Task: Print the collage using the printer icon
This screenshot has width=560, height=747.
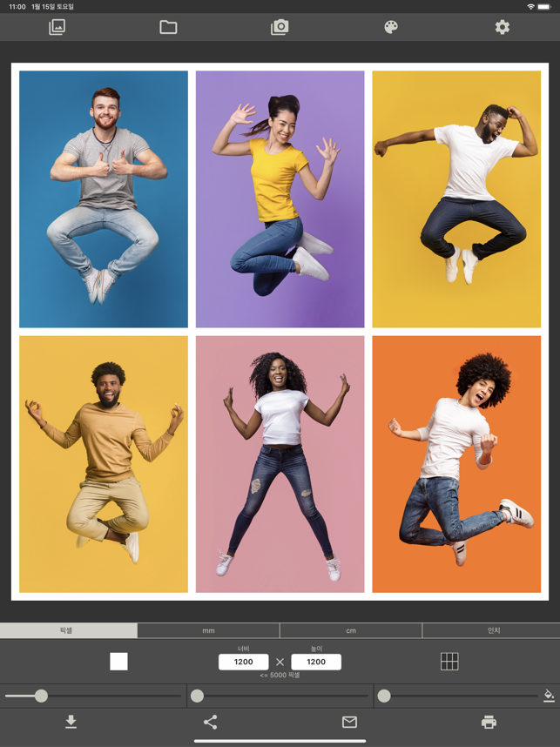Action: pos(489,722)
